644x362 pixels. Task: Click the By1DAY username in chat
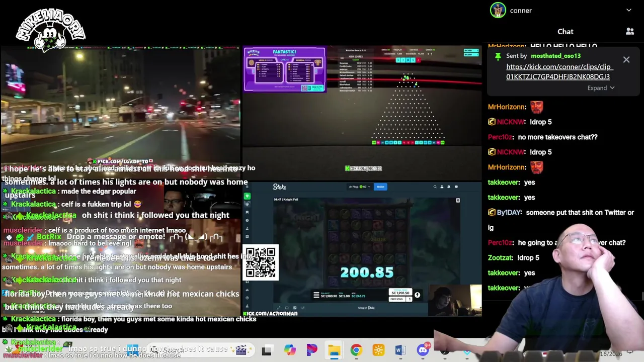(x=509, y=212)
